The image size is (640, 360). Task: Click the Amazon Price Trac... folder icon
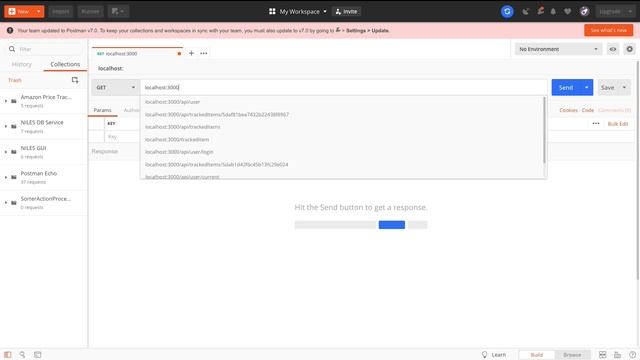14,101
